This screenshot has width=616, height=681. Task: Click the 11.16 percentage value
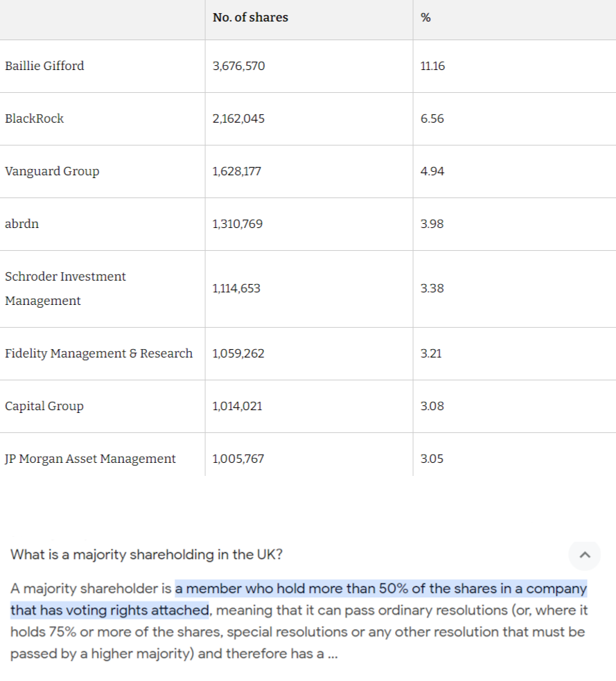pos(432,66)
